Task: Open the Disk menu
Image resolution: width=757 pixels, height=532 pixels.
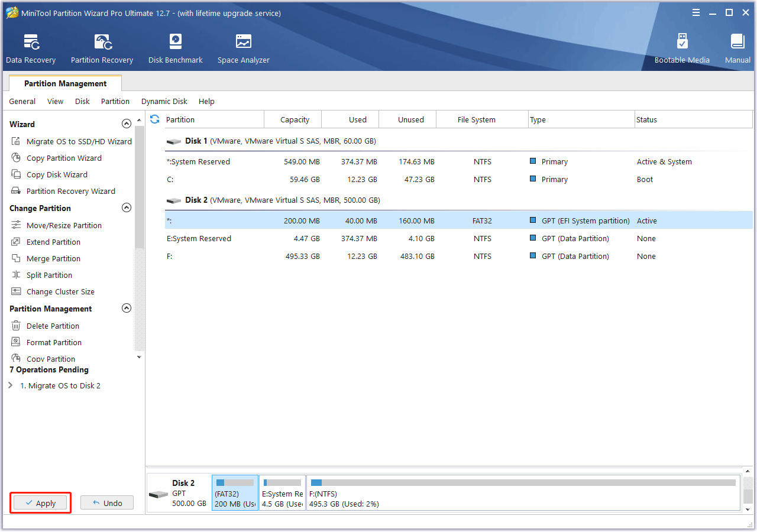Action: click(x=82, y=102)
